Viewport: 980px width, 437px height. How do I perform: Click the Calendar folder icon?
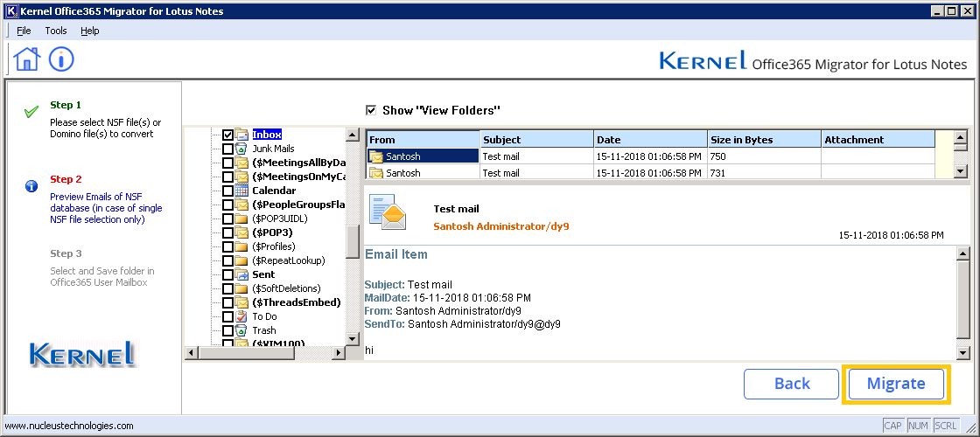241,191
